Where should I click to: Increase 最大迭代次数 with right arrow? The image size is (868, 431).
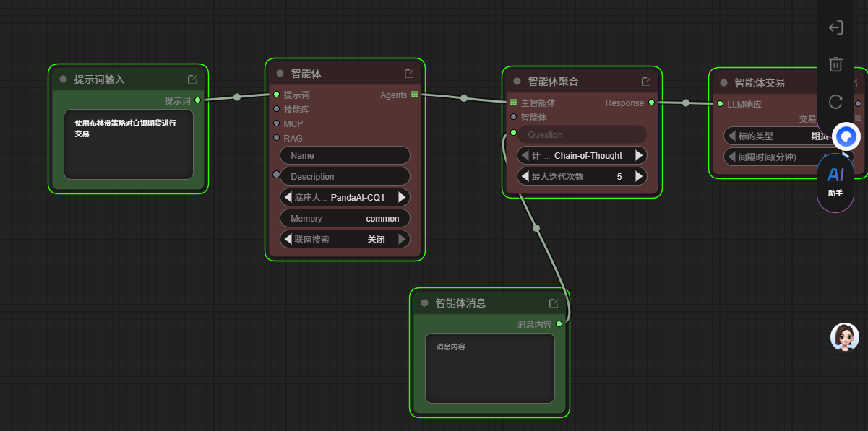pyautogui.click(x=638, y=176)
